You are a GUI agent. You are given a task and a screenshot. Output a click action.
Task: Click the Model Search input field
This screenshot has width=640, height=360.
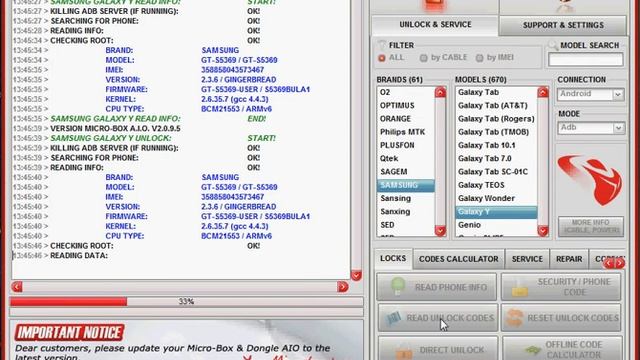[x=585, y=60]
